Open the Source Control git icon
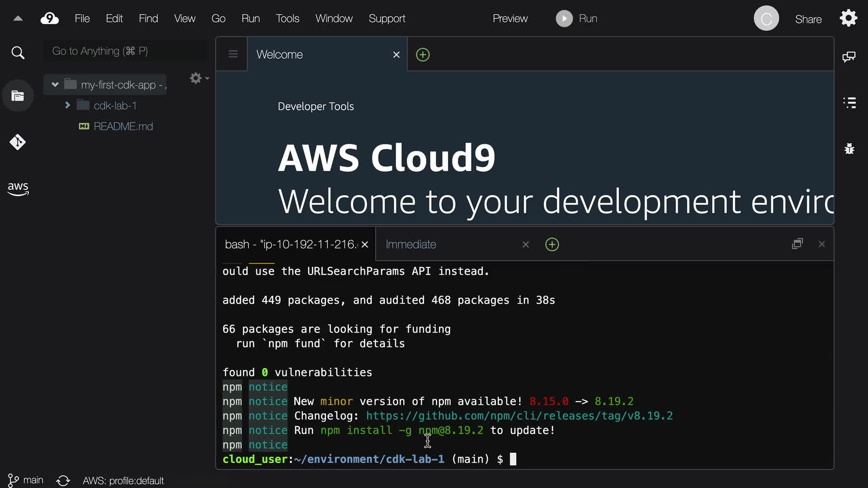Viewport: 868px width, 488px height. [18, 142]
